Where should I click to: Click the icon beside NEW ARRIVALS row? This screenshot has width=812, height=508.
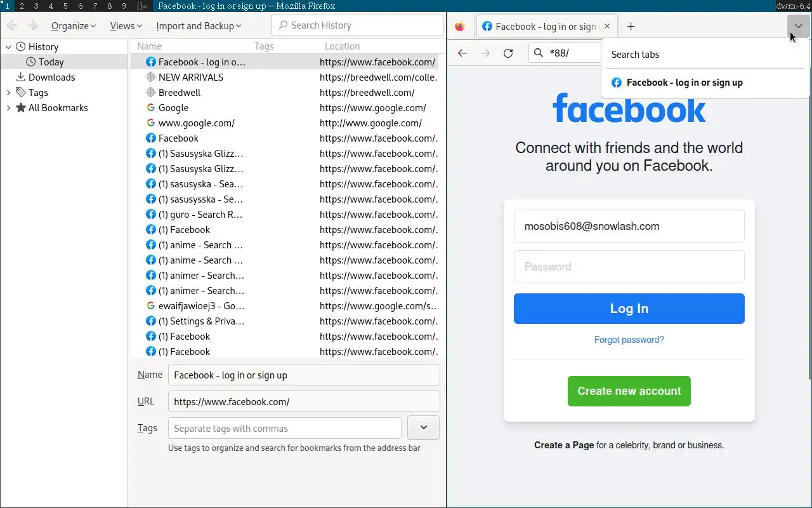tap(150, 77)
